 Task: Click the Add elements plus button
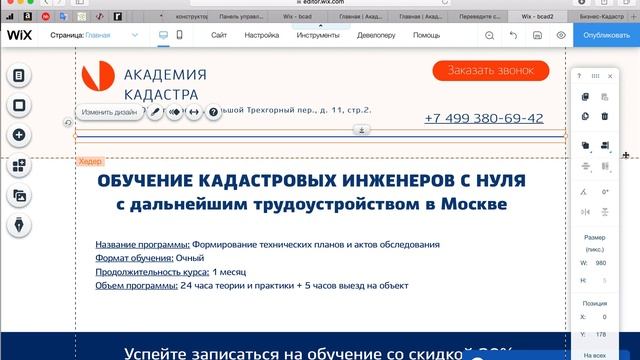(19, 135)
